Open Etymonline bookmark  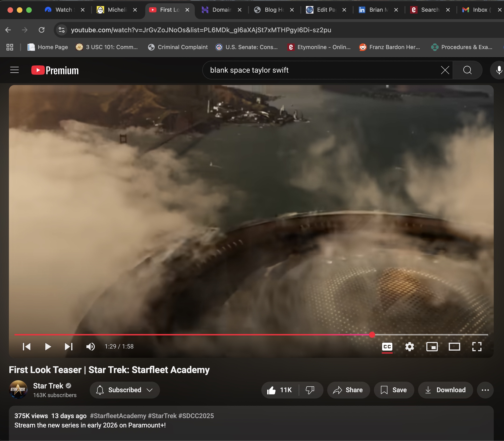tap(319, 47)
